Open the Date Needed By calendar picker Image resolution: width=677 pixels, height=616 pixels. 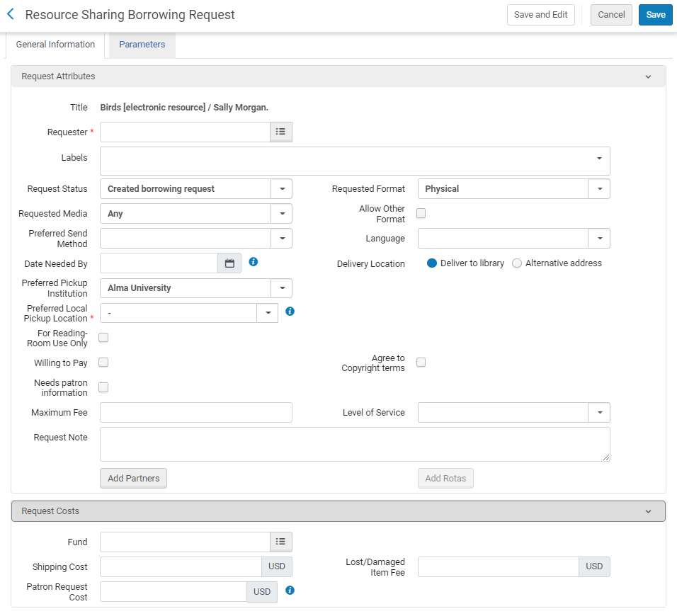click(x=229, y=263)
